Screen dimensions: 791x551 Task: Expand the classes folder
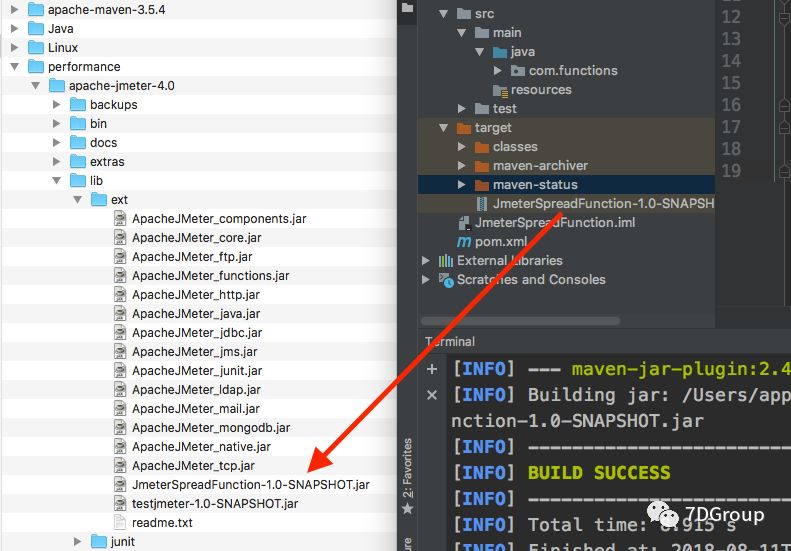[461, 147]
